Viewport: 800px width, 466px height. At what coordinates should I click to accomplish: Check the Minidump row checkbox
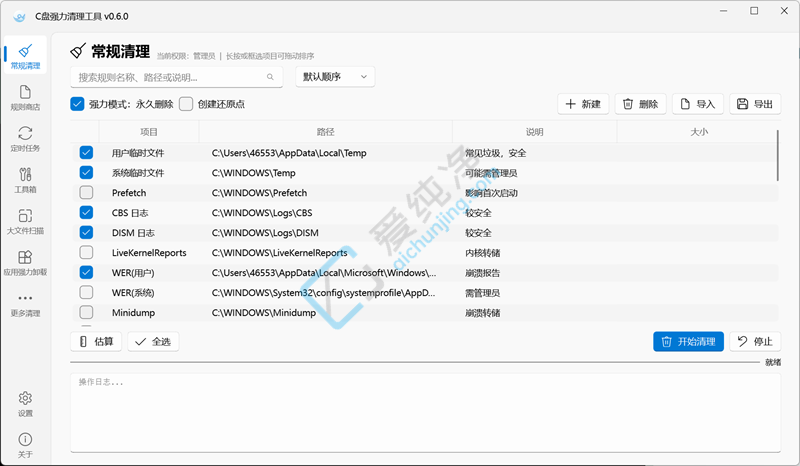pos(86,312)
